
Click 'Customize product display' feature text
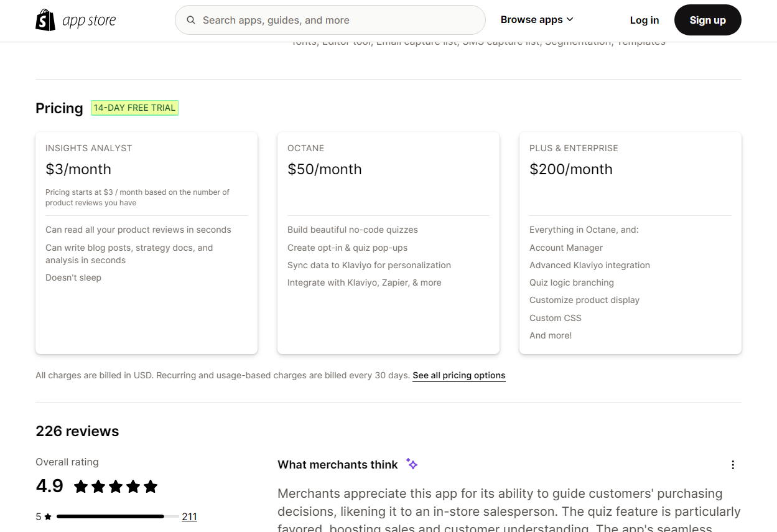pos(584,300)
